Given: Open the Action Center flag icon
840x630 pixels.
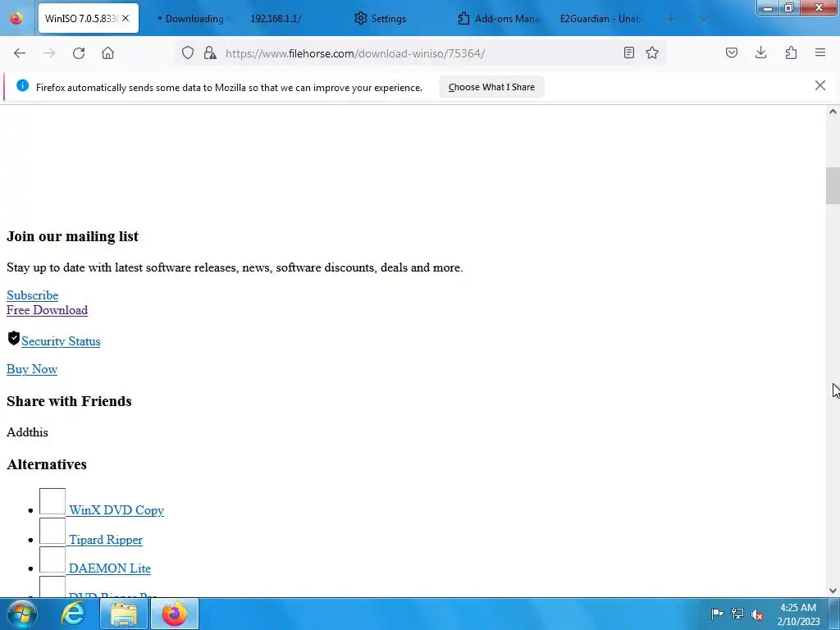Looking at the screenshot, I should 717,614.
